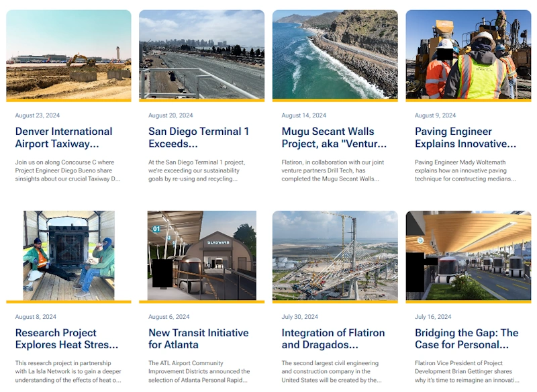Open the Paving Engineer Explains Innovative article
Viewport: 537px width, 392px height.
[465, 138]
